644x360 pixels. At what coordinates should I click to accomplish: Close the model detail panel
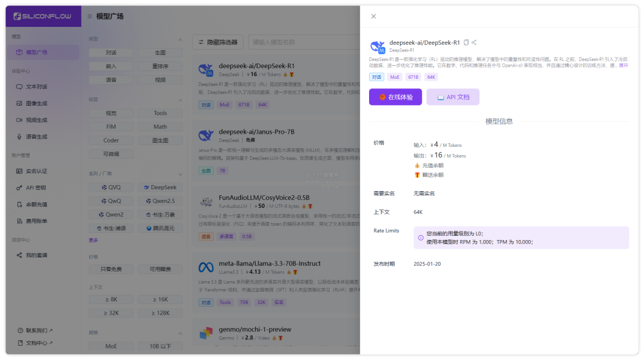pyautogui.click(x=373, y=17)
